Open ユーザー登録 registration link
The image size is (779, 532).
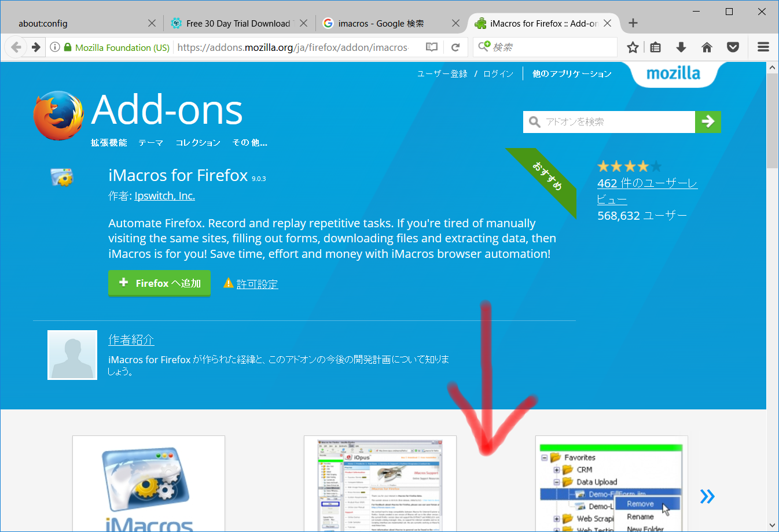(x=442, y=74)
